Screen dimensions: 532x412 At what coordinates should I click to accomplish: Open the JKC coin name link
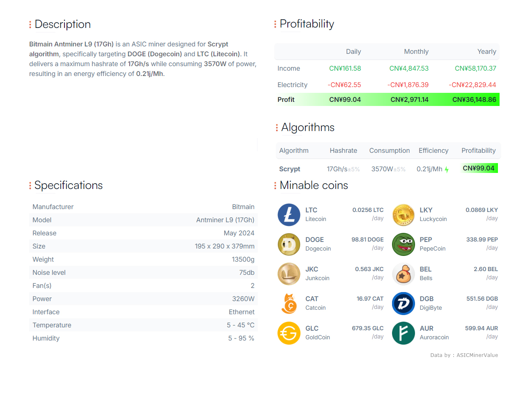(312, 269)
